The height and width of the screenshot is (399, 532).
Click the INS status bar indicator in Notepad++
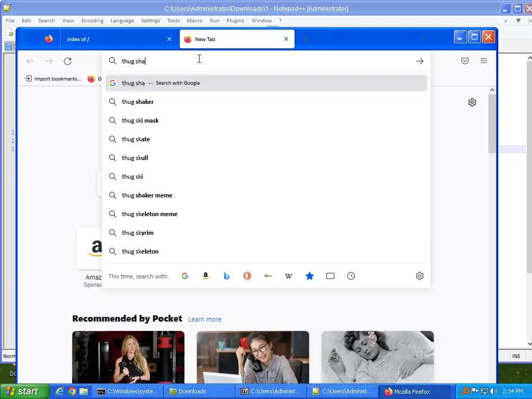tap(516, 356)
